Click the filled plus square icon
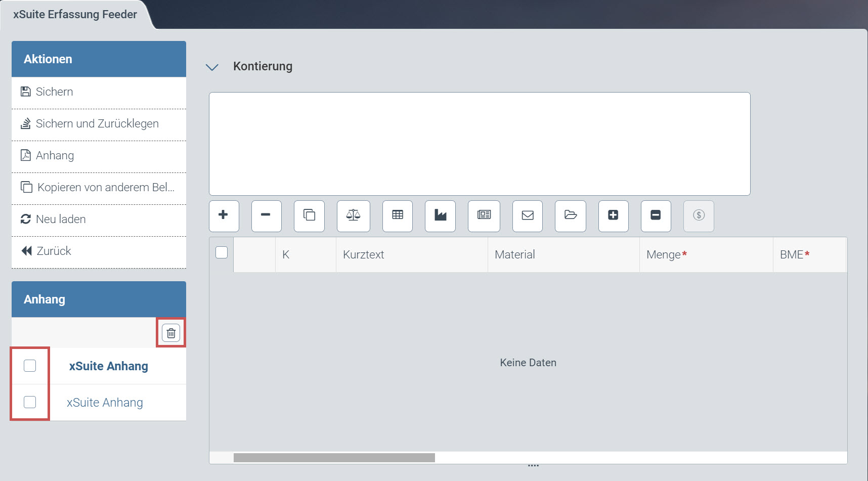Viewport: 868px width, 481px height. (613, 215)
